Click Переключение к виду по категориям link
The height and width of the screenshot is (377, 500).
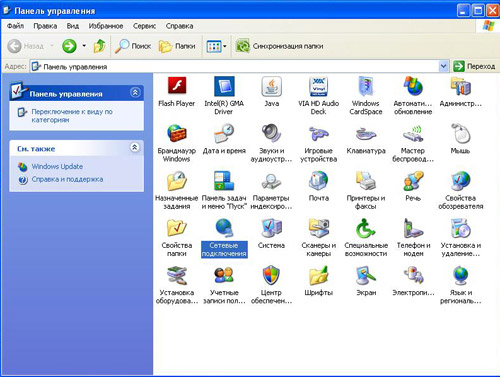coord(72,116)
